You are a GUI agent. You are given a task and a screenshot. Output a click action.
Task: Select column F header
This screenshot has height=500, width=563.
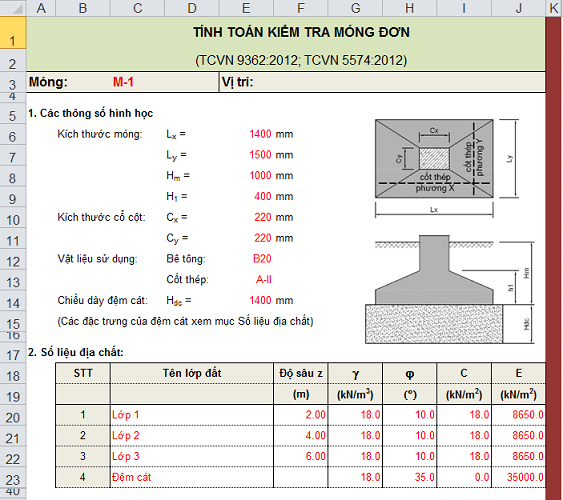pyautogui.click(x=301, y=8)
